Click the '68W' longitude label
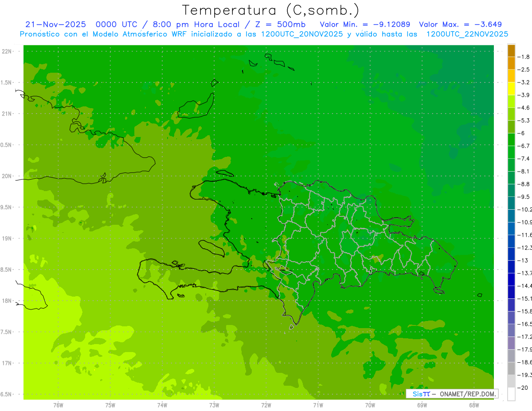532x411 pixels. 474,405
